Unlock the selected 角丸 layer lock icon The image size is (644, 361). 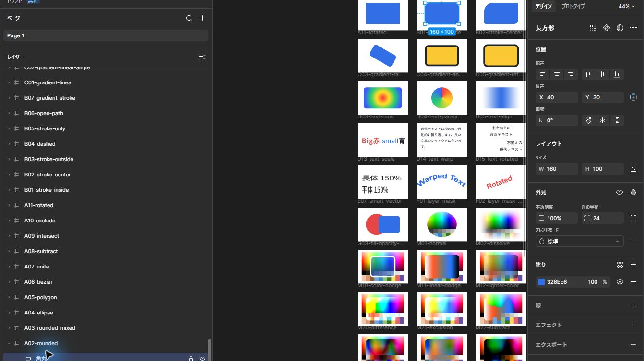191,358
